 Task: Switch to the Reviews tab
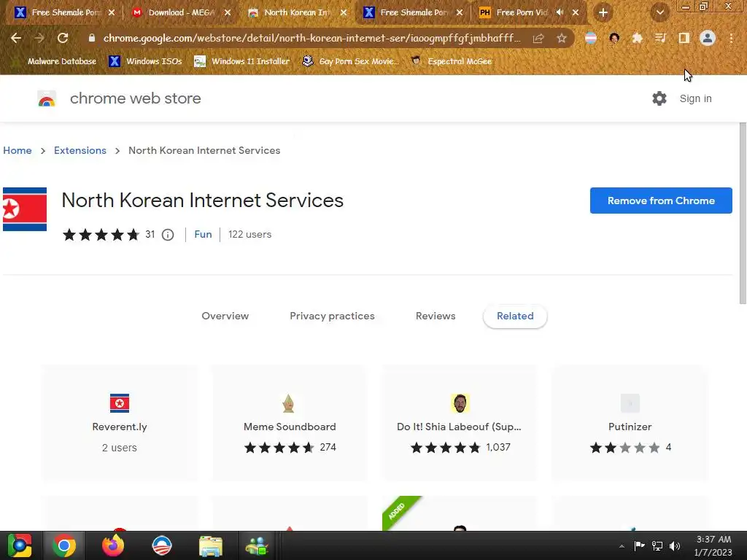[x=436, y=316]
